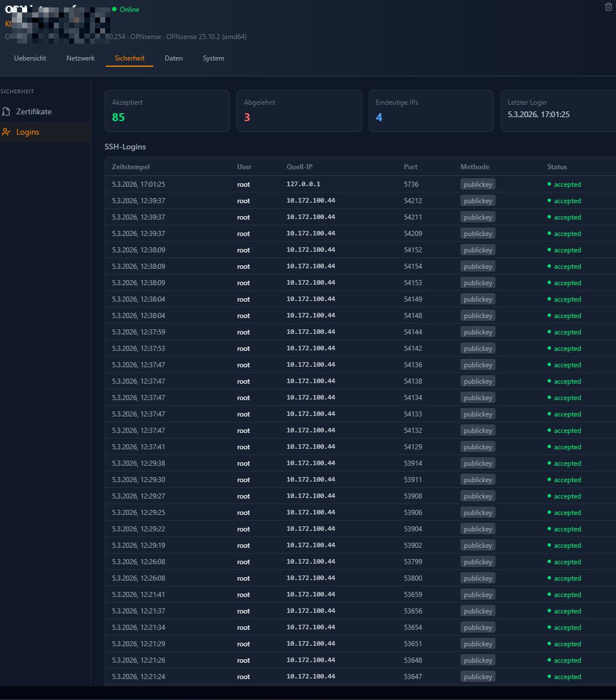
Task: Click the Port column header
Action: click(411, 167)
